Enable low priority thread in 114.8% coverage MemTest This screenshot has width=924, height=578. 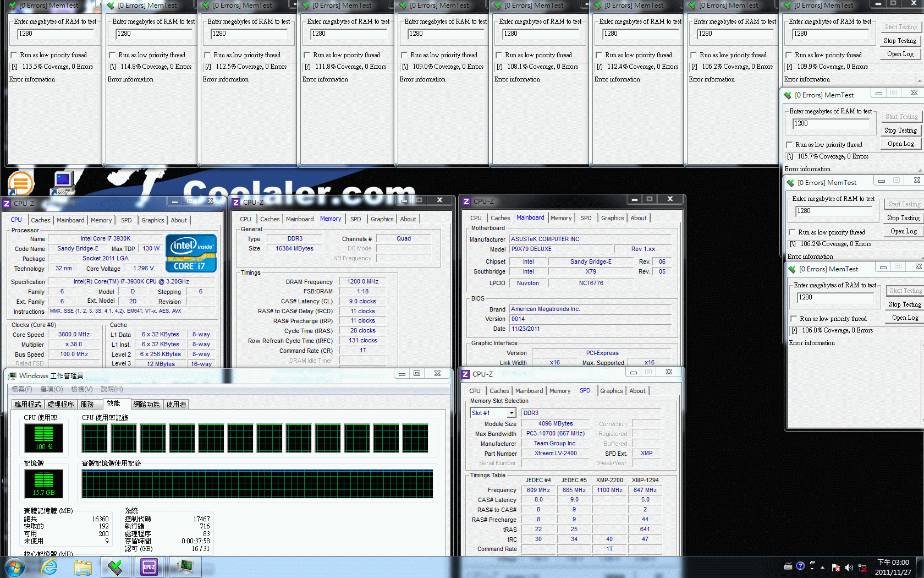point(113,55)
